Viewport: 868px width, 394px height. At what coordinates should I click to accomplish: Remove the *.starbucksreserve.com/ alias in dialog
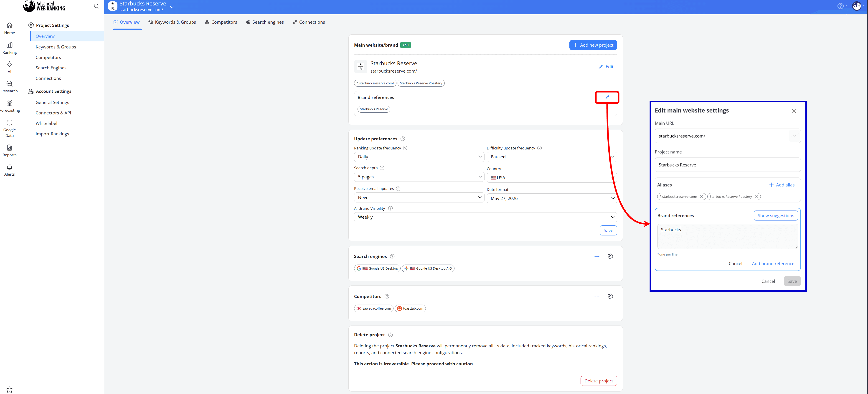pos(702,197)
